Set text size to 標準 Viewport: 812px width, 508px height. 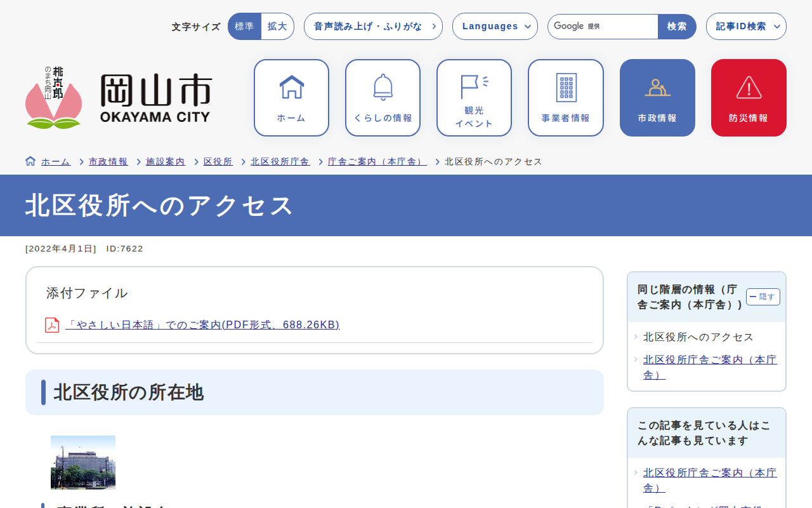tap(244, 27)
